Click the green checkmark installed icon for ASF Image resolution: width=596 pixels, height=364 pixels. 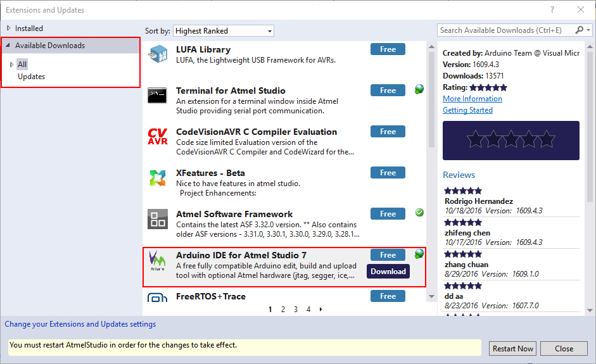420,213
